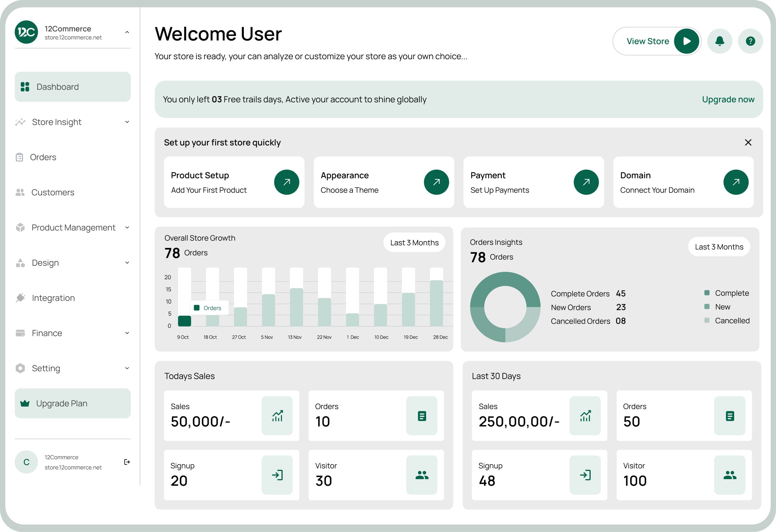
Task: Open the help question-mark icon
Action: click(x=750, y=41)
